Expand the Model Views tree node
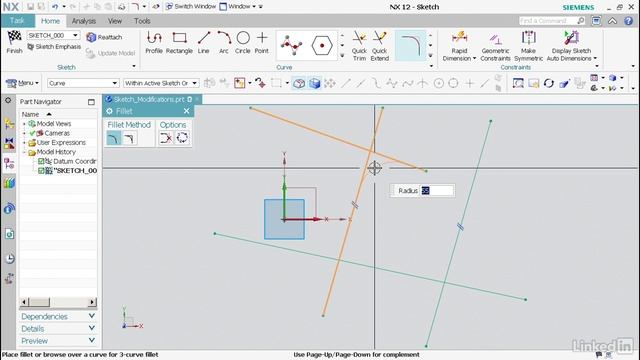 pos(24,124)
